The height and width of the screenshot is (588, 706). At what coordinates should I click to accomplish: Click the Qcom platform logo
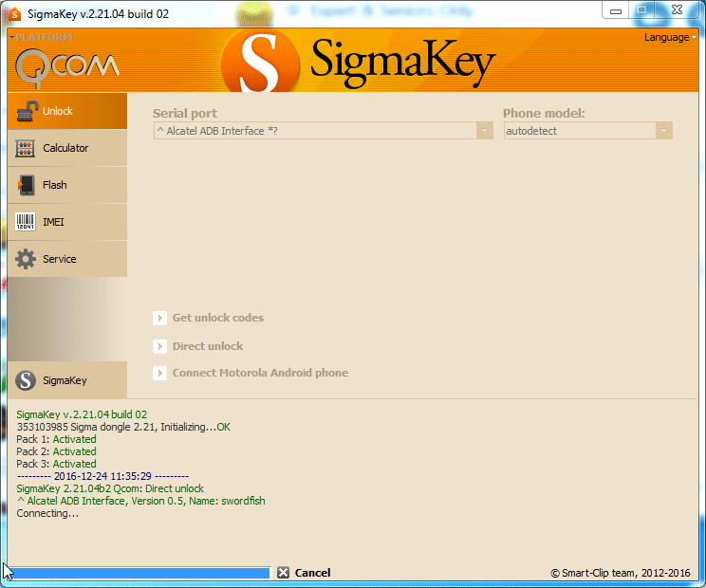pyautogui.click(x=67, y=67)
